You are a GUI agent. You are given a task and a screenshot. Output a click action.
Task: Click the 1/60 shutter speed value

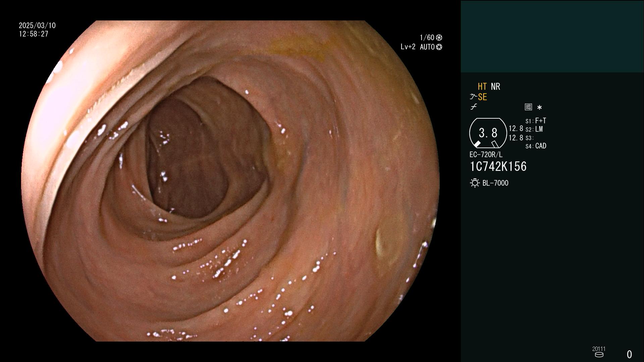(x=427, y=38)
